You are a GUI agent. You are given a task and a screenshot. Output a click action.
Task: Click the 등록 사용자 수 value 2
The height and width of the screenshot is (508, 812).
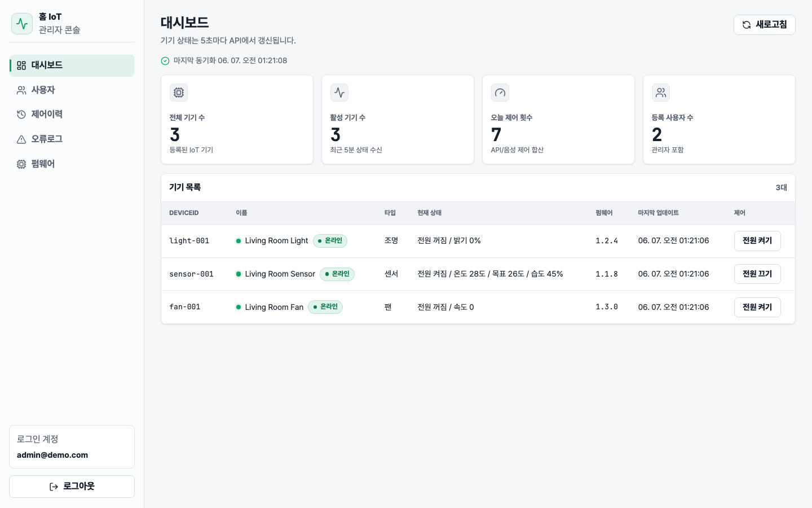pos(657,135)
